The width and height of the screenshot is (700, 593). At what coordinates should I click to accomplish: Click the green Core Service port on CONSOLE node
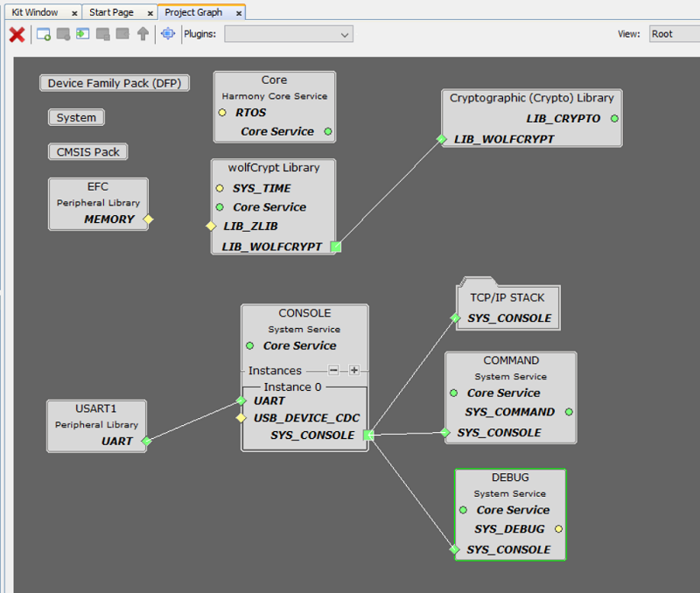[250, 345]
